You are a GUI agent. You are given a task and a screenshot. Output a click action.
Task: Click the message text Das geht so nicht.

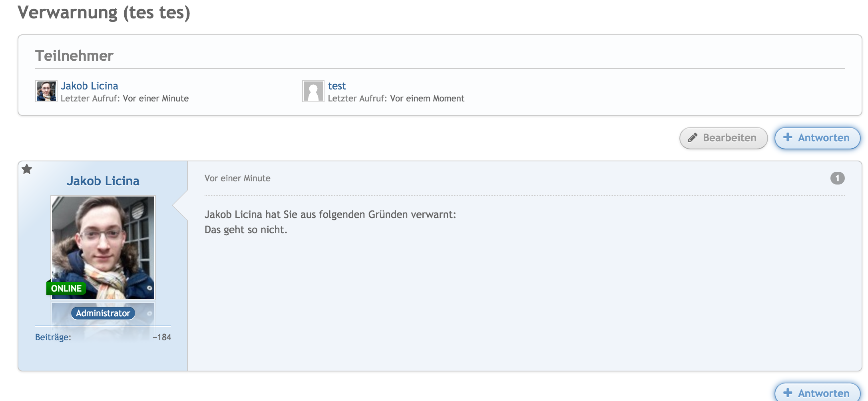246,230
